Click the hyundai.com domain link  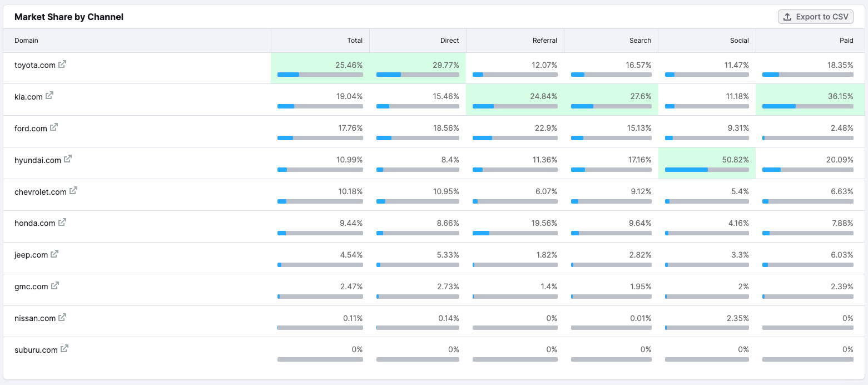pyautogui.click(x=38, y=160)
